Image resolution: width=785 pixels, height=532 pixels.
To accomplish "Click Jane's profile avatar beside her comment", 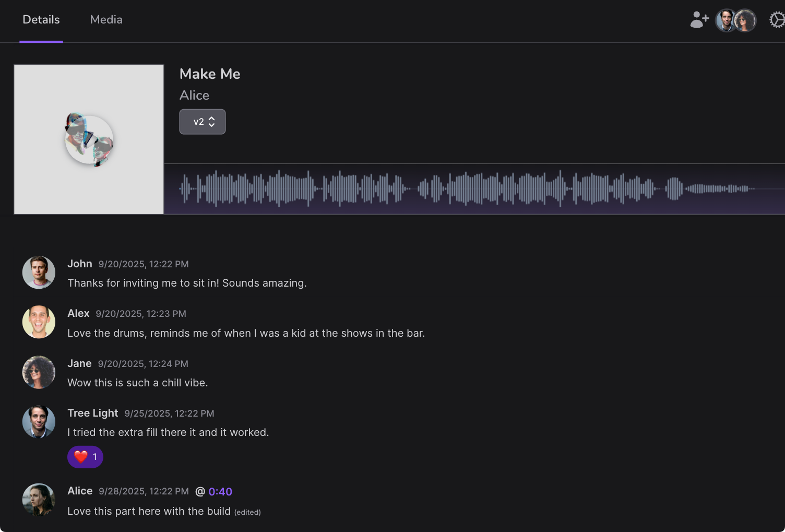I will click(x=39, y=372).
